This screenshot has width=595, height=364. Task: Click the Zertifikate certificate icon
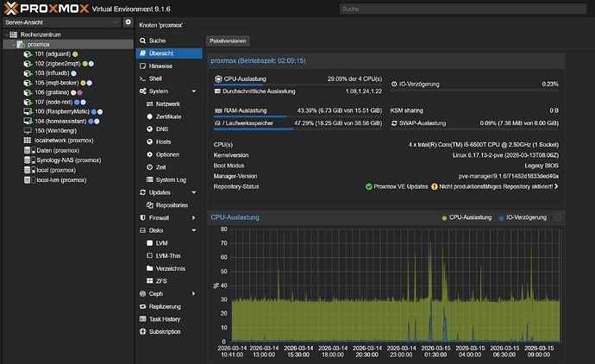tap(149, 116)
